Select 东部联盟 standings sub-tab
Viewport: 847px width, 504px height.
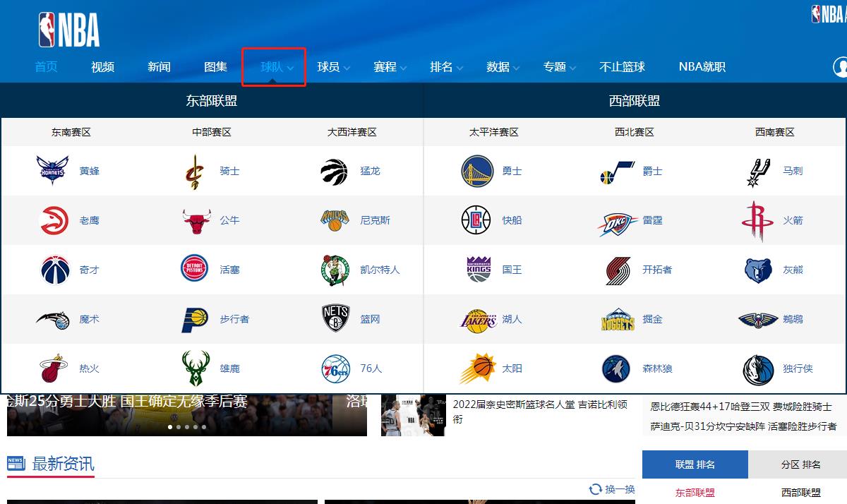[695, 493]
